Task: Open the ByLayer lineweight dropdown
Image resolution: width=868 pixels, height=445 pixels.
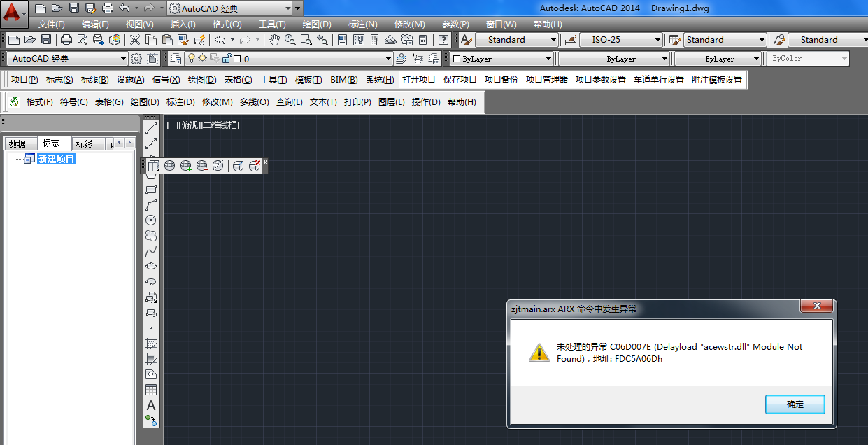Action: click(x=756, y=59)
